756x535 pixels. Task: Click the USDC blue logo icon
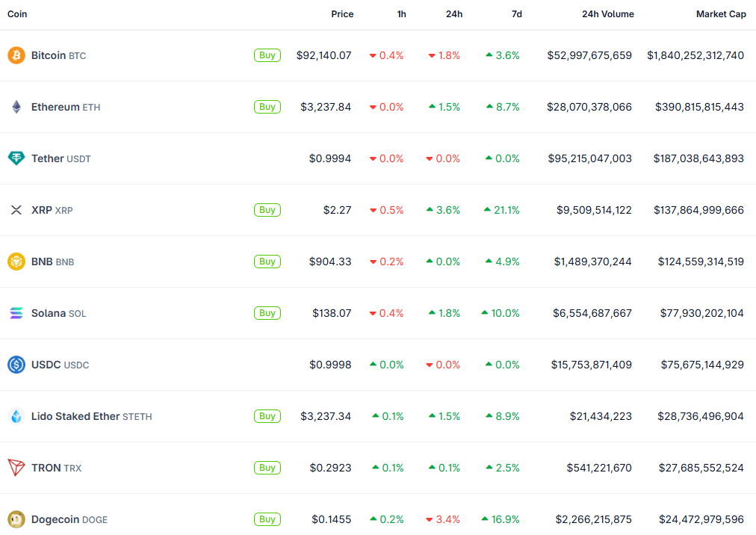pos(16,365)
